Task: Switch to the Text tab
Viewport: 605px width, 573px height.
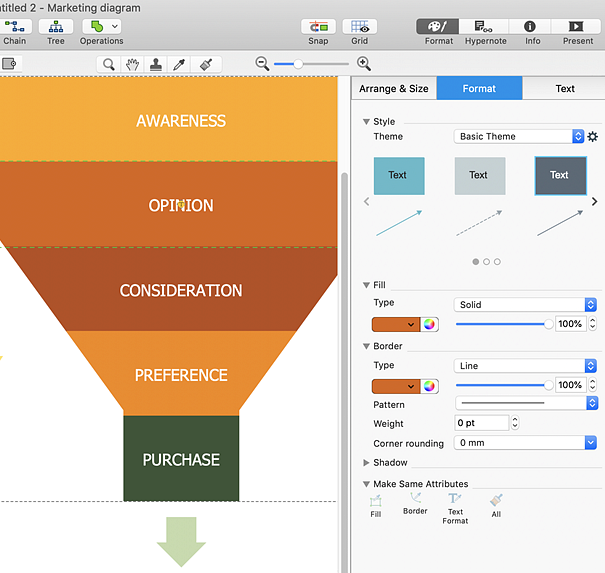Action: 565,89
